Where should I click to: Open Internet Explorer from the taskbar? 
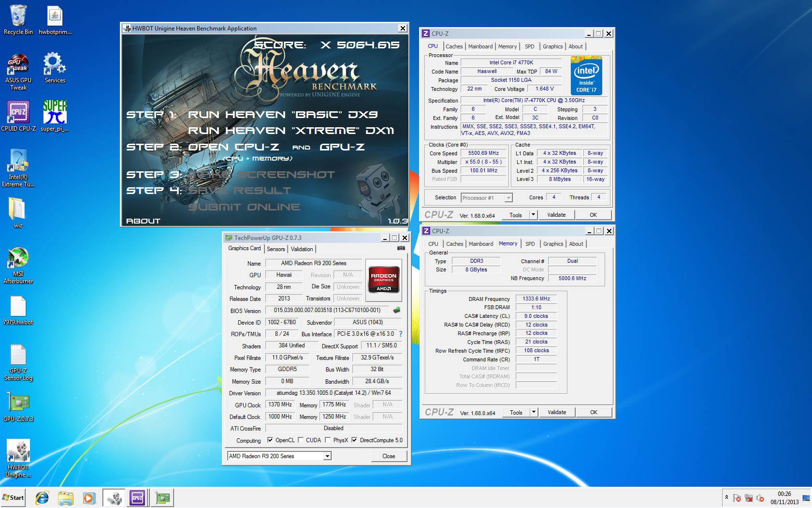point(42,497)
